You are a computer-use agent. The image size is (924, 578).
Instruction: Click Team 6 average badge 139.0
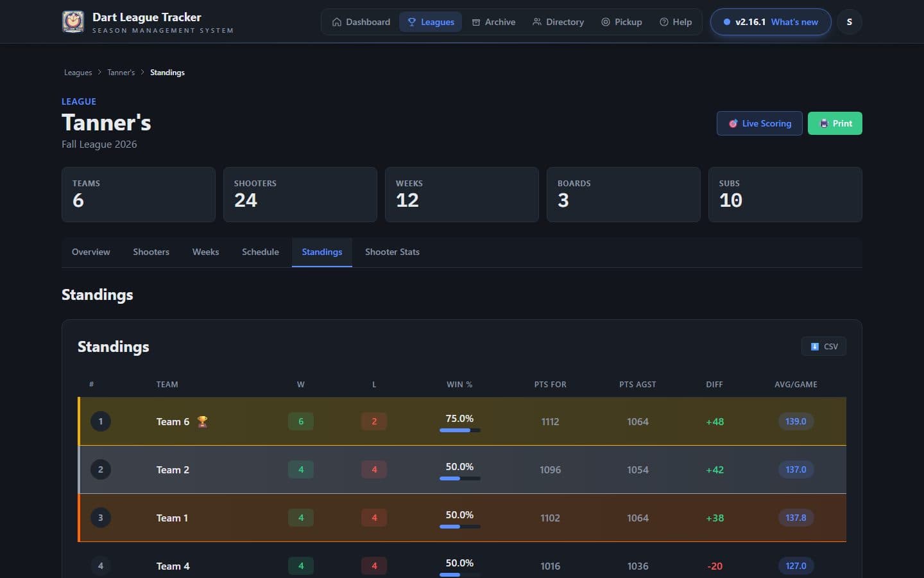[x=796, y=421]
